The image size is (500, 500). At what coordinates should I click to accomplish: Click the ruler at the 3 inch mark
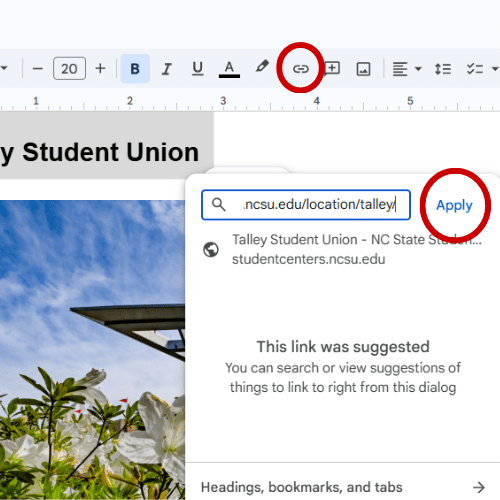coord(223,101)
